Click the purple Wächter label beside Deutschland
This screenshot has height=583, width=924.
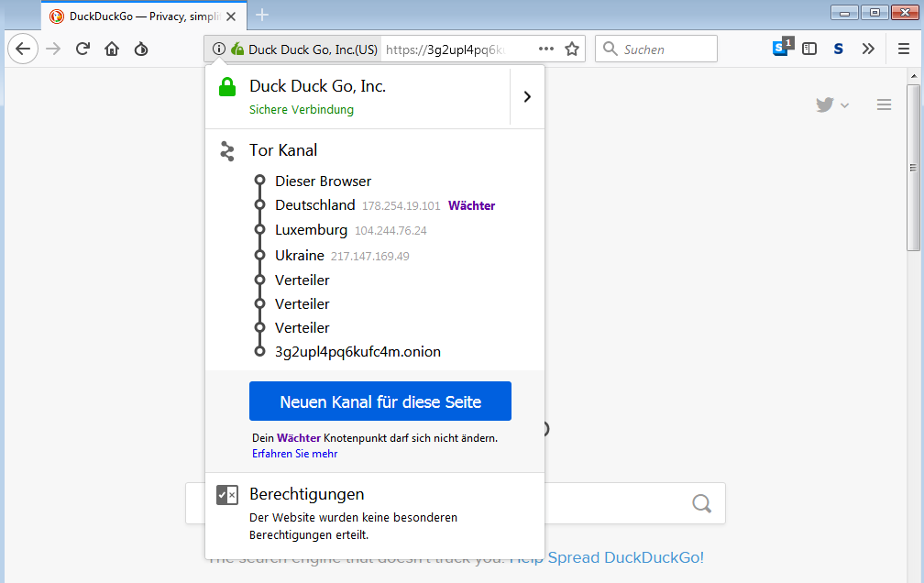pos(471,205)
